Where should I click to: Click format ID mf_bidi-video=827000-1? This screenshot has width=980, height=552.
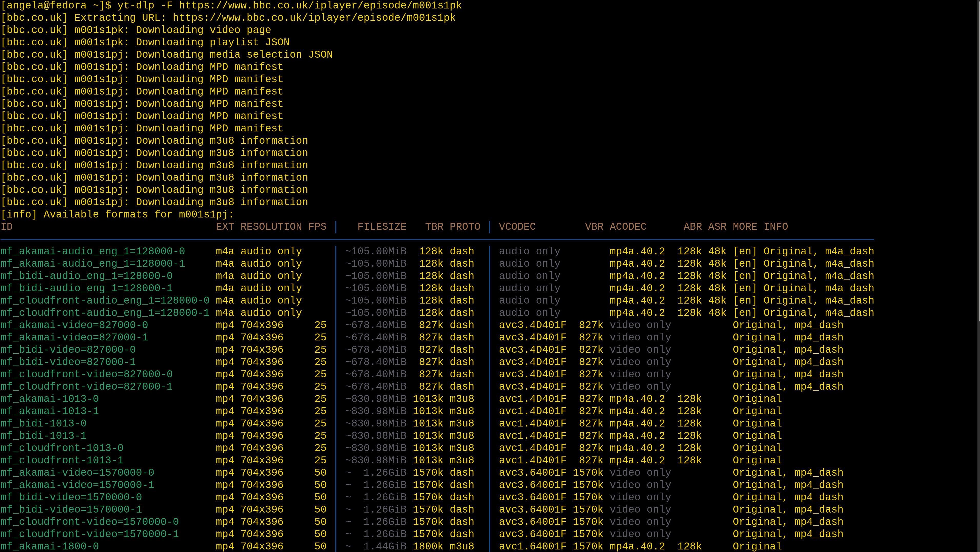pos(68,362)
